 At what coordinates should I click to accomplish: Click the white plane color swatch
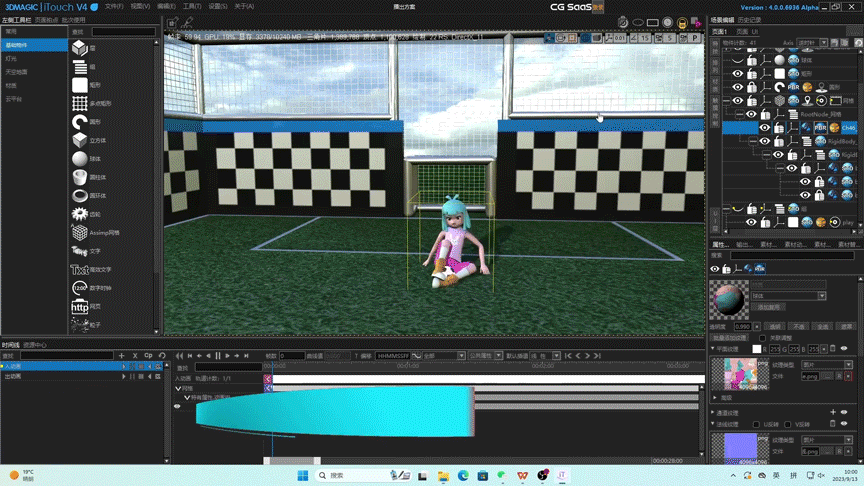click(x=757, y=349)
